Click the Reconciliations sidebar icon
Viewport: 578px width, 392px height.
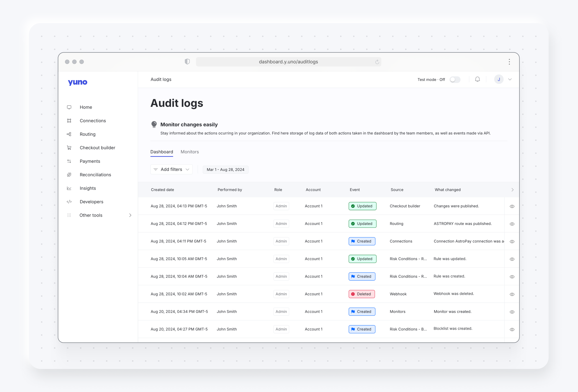(69, 175)
